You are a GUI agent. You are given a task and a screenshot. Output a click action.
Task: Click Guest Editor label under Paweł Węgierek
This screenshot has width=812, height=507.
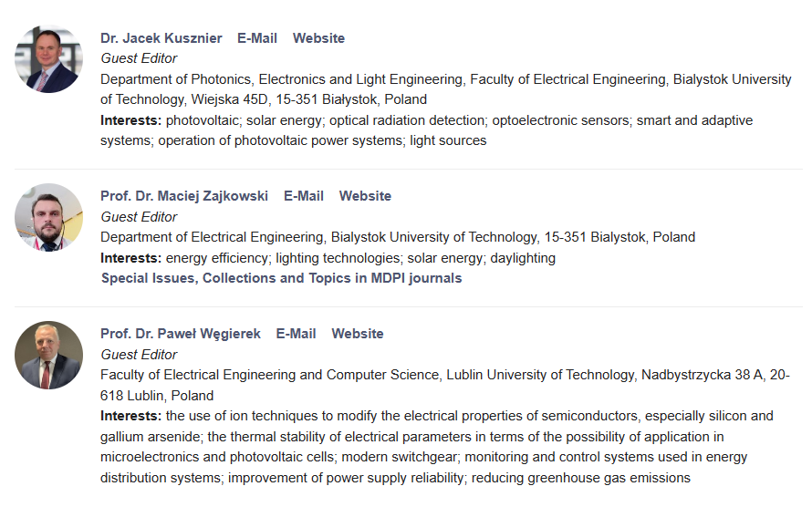click(x=139, y=355)
